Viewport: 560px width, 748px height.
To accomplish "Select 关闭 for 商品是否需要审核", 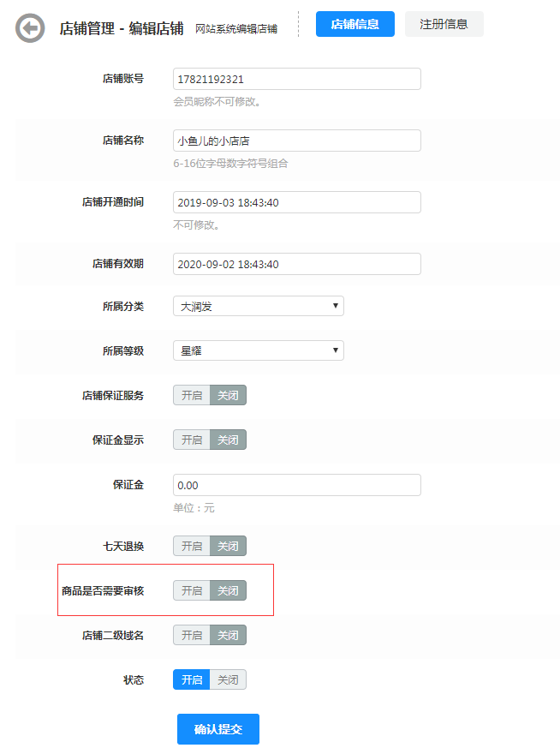I will [228, 590].
